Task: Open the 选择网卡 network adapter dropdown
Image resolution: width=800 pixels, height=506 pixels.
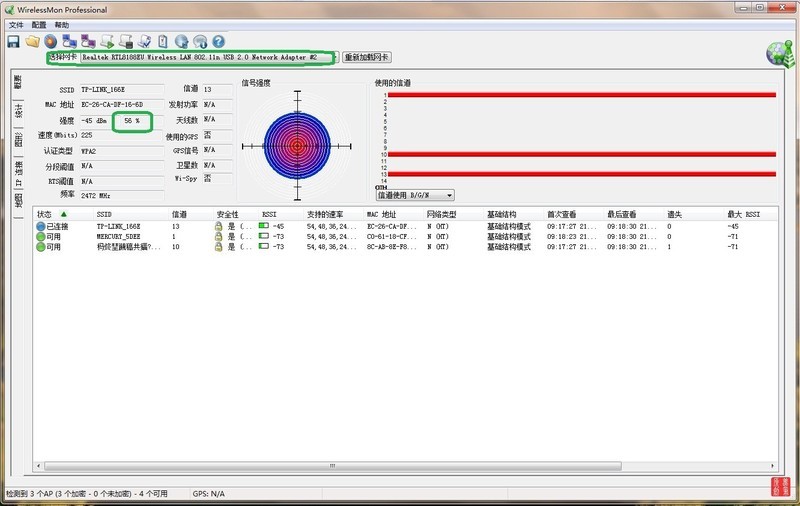Action: coord(334,57)
